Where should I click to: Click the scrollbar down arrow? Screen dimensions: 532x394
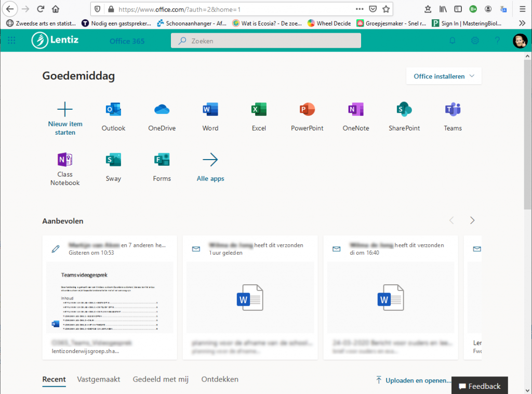(527, 390)
